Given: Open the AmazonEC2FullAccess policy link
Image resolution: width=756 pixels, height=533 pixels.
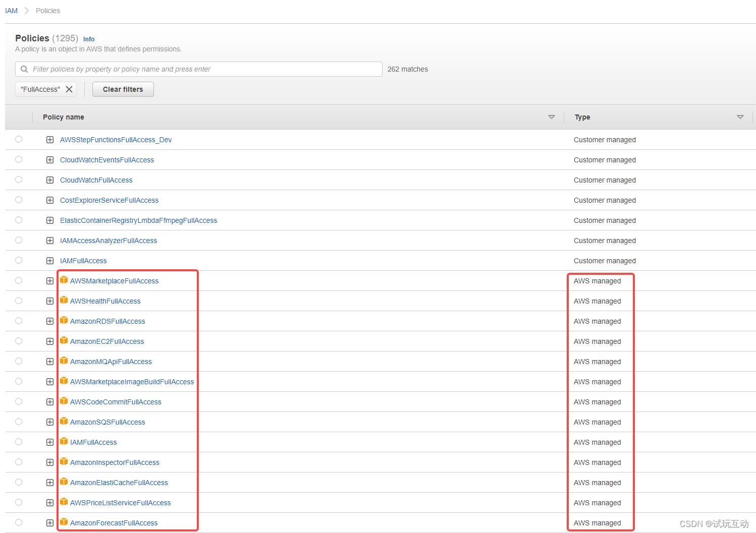Looking at the screenshot, I should tap(107, 341).
